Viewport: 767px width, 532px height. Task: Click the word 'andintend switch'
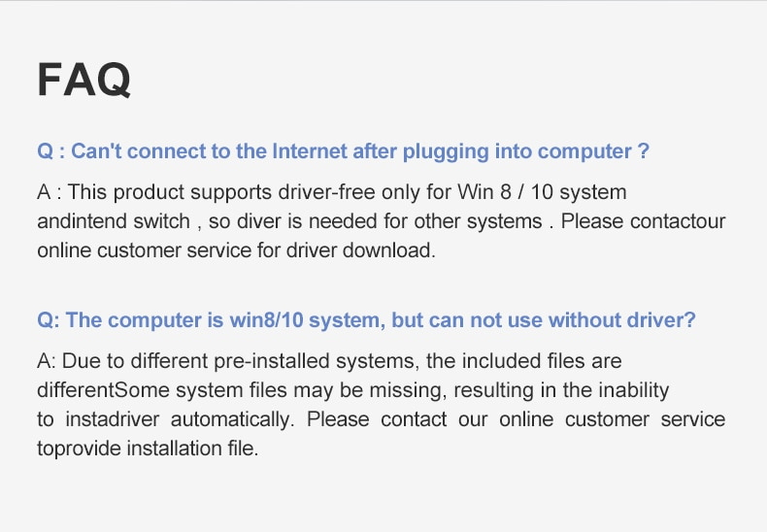(x=114, y=221)
